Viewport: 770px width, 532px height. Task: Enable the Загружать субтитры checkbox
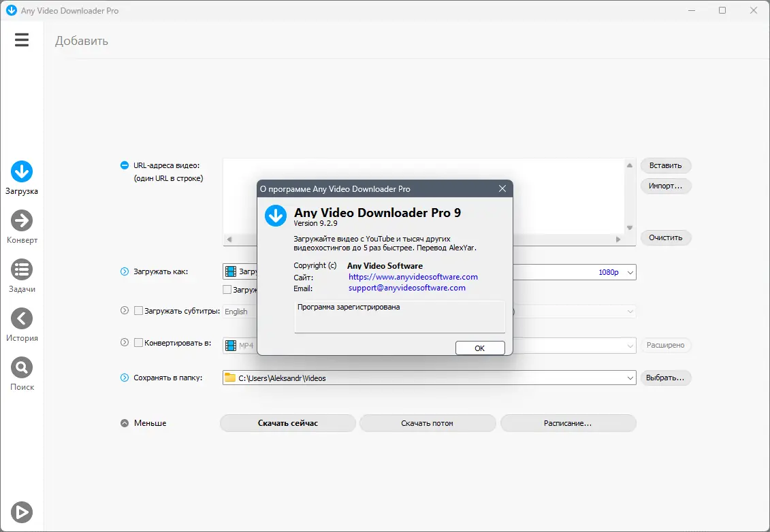(x=138, y=311)
